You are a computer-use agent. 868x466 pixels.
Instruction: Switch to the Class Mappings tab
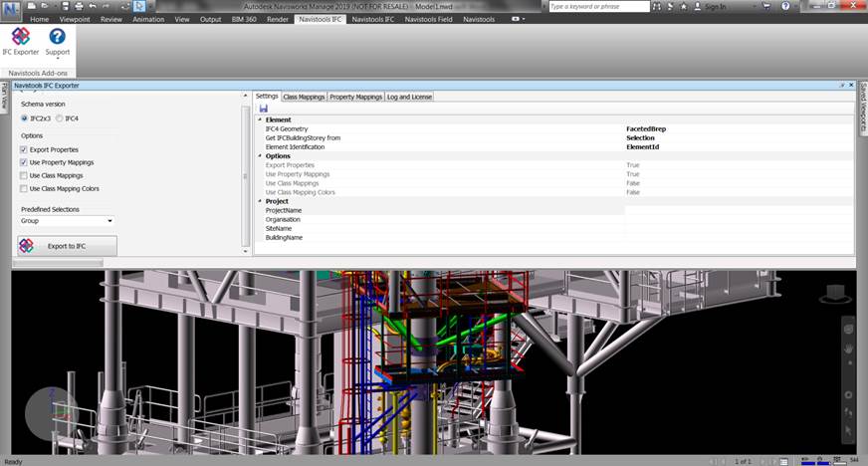coord(304,97)
